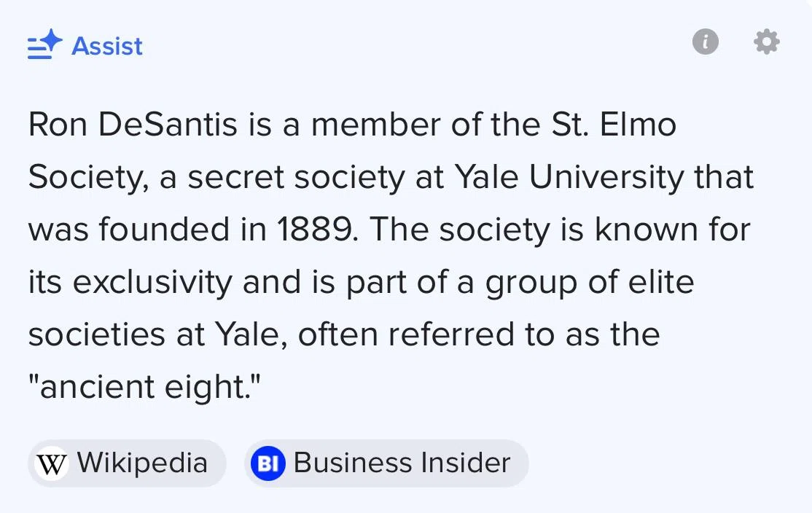Open the Business Insider source link
This screenshot has height=513, width=812.
click(x=386, y=463)
